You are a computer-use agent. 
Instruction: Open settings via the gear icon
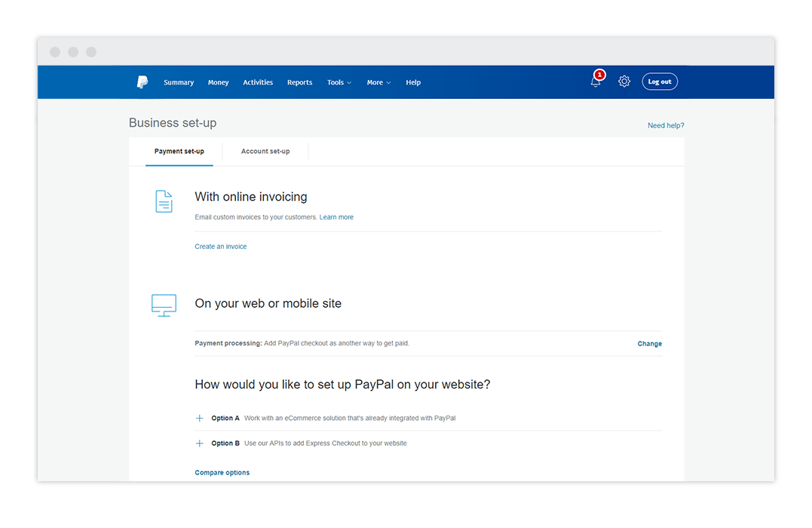(624, 81)
